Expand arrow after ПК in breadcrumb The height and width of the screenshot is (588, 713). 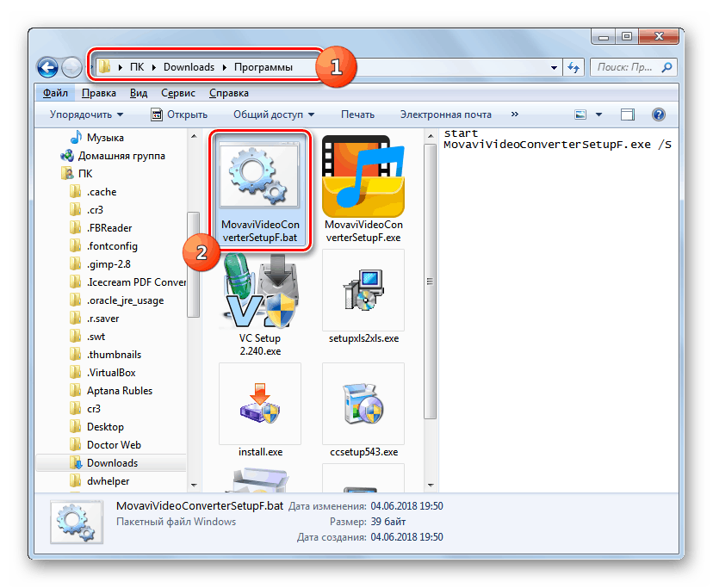pyautogui.click(x=154, y=67)
